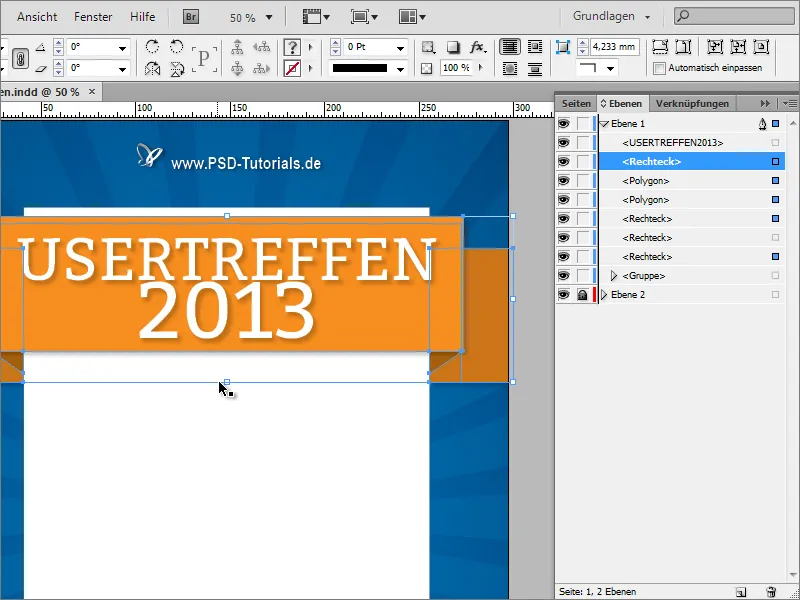Viewport: 800px width, 600px height.
Task: Open the arrange documents icon menu
Action: coord(412,17)
